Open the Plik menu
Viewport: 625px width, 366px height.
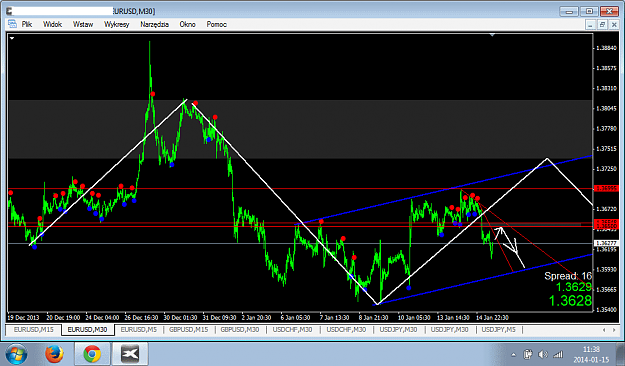coord(27,24)
